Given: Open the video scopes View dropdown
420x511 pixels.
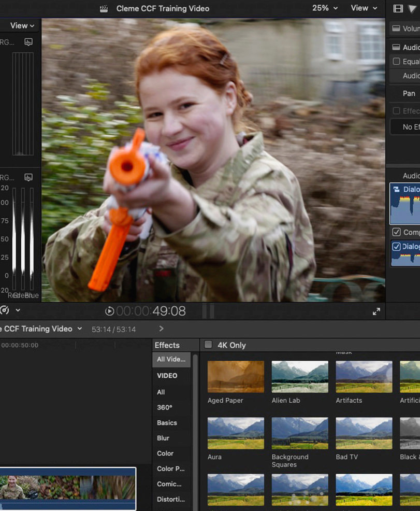Looking at the screenshot, I should coord(22,26).
